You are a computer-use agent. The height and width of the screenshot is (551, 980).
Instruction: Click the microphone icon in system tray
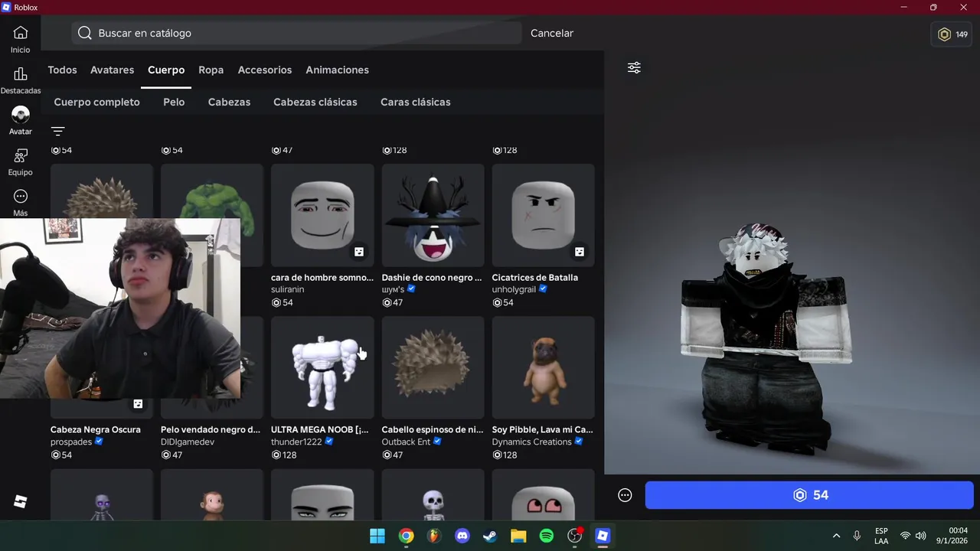coord(857,536)
